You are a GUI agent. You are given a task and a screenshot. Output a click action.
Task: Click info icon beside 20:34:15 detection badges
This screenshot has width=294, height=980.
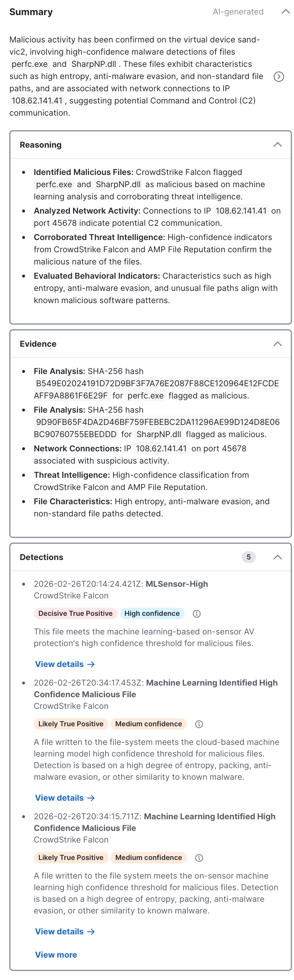(199, 857)
